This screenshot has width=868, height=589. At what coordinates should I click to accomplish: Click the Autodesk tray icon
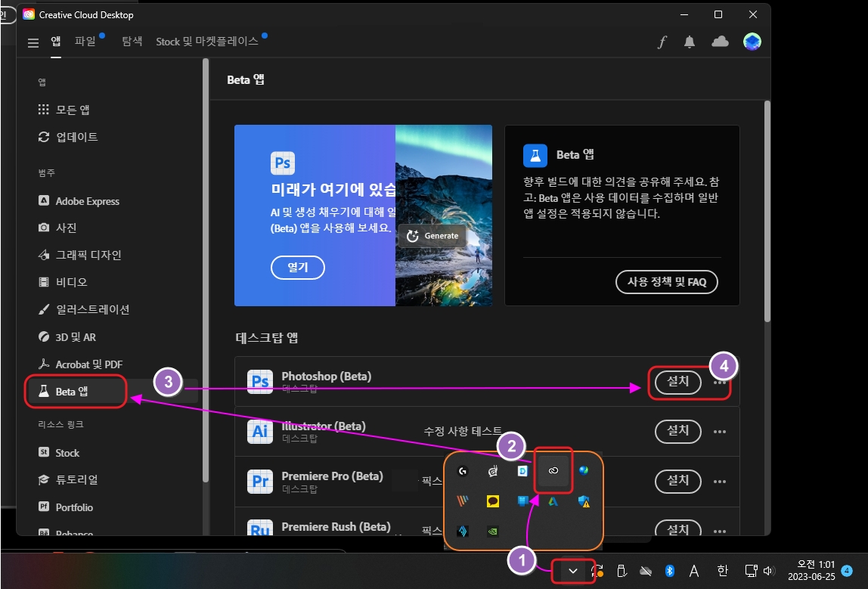pyautogui.click(x=553, y=501)
